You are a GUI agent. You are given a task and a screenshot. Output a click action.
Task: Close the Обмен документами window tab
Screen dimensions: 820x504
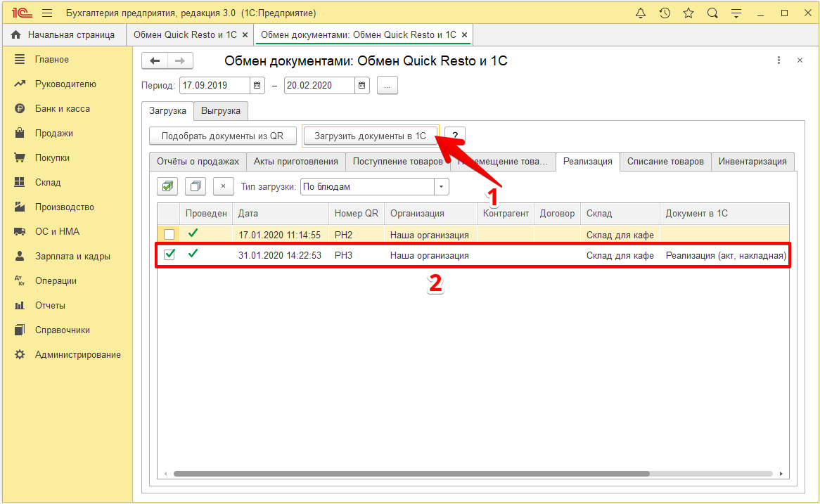pyautogui.click(x=464, y=35)
